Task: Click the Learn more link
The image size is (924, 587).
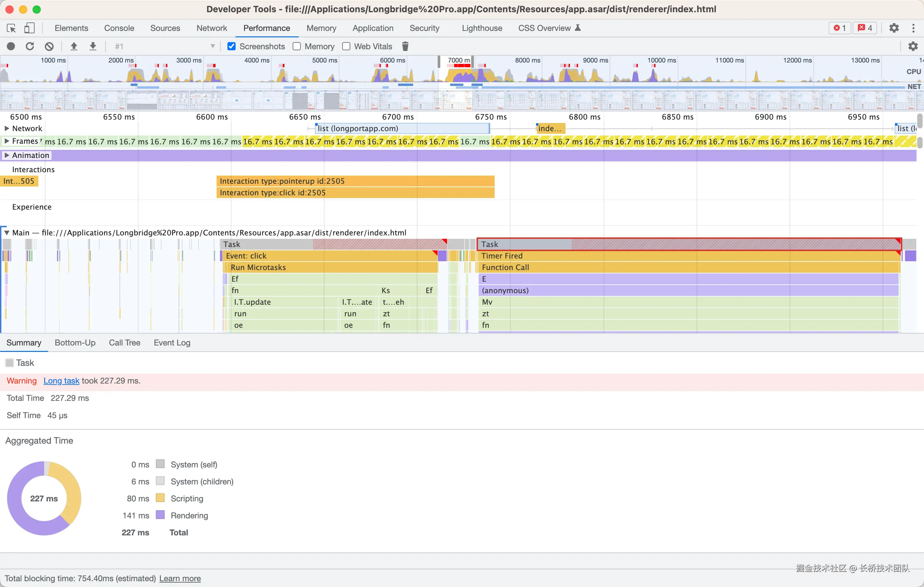Action: [180, 578]
